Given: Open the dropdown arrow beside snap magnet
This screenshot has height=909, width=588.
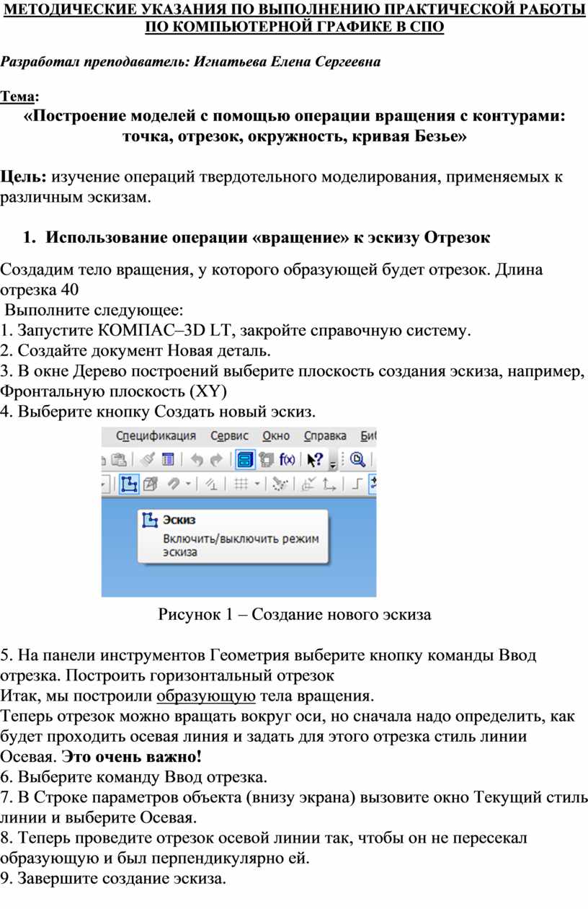Looking at the screenshot, I should click(188, 484).
